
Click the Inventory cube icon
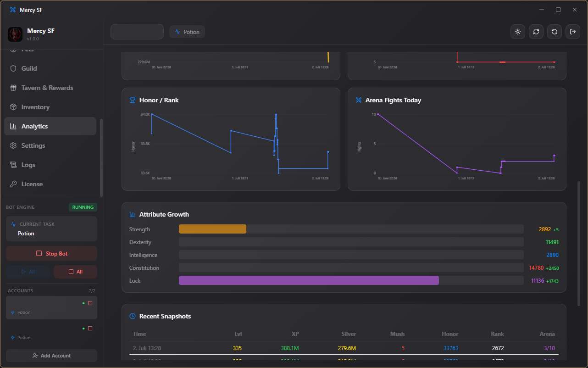(x=13, y=107)
